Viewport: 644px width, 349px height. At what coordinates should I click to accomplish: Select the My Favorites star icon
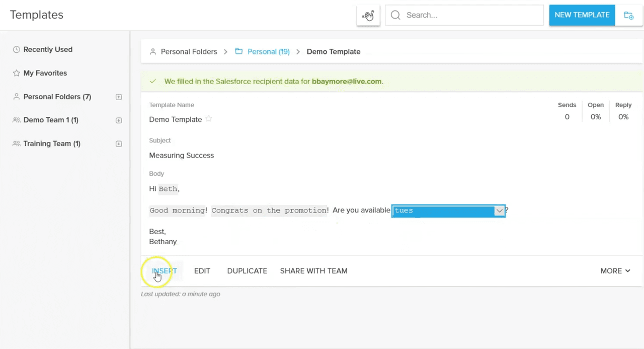pyautogui.click(x=17, y=73)
